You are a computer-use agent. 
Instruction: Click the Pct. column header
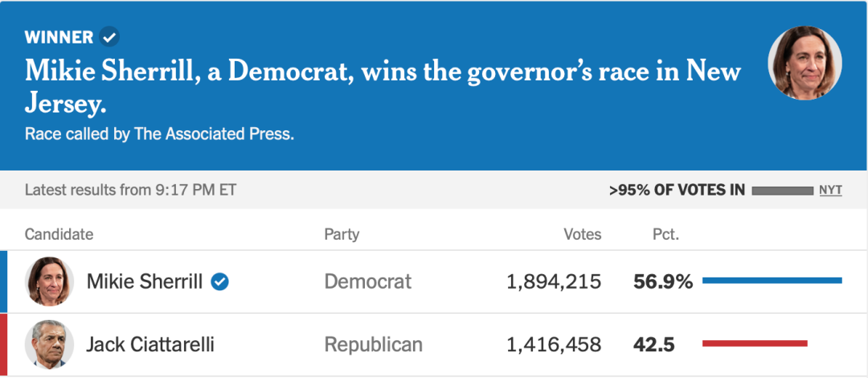click(665, 234)
